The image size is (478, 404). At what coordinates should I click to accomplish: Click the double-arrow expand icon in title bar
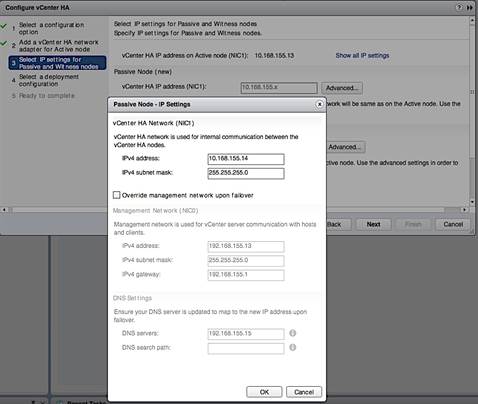pos(470,7)
